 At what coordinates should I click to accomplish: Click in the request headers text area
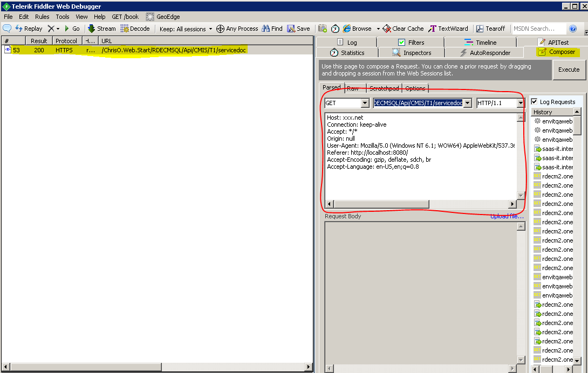click(421, 156)
